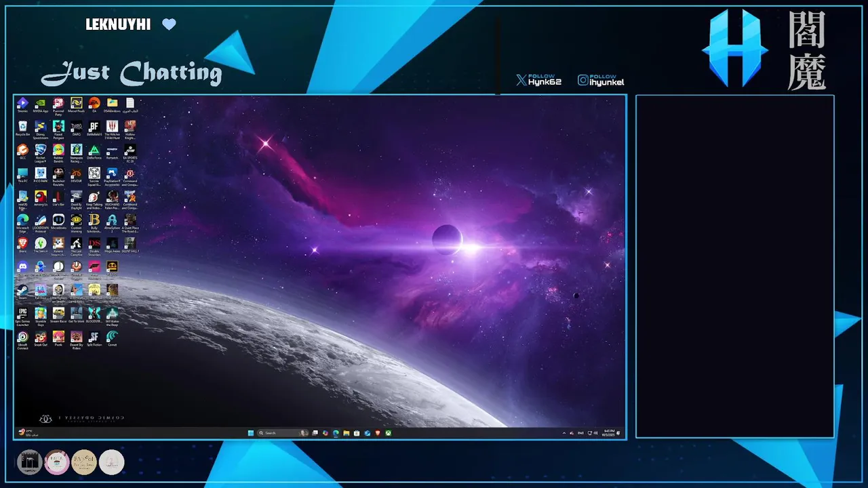The width and height of the screenshot is (868, 488).
Task: Open the Fall Guys desktop icon
Action: point(40,291)
